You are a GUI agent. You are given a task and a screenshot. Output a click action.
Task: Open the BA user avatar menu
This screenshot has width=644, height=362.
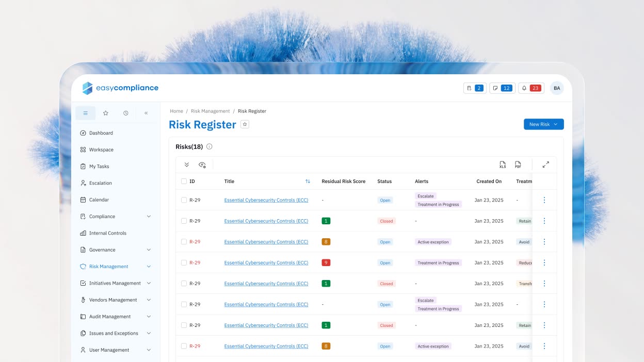(557, 88)
